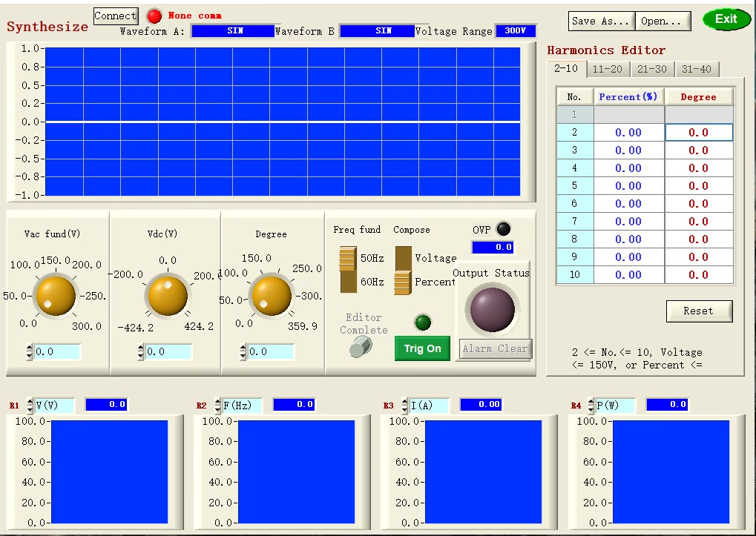The height and width of the screenshot is (536, 756).
Task: Select Percent cell for harmonic No. 4
Action: pos(628,168)
